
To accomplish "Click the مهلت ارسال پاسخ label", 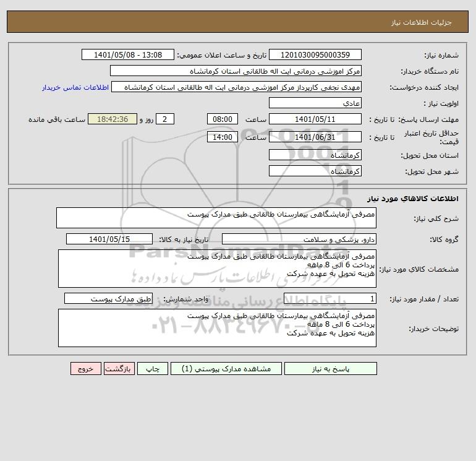I will (x=428, y=119).
